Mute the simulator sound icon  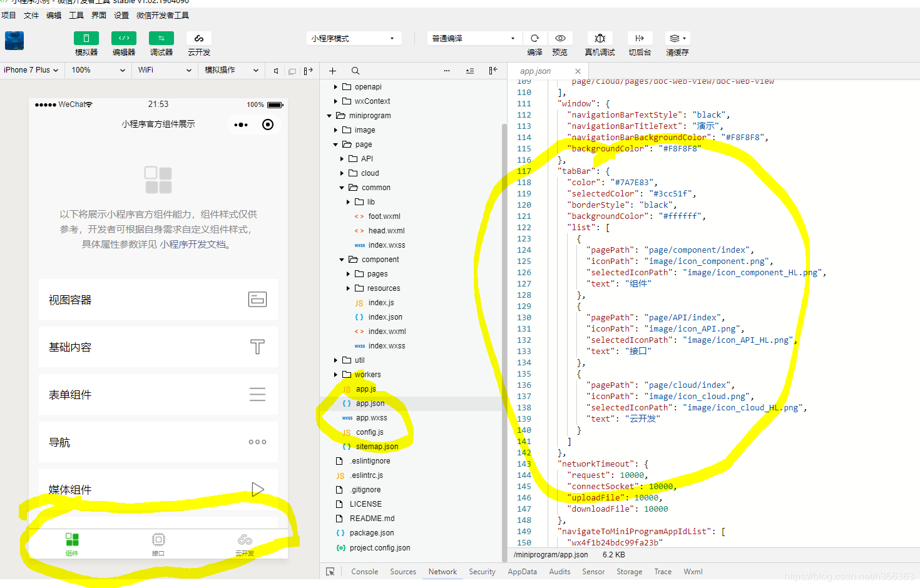(276, 71)
